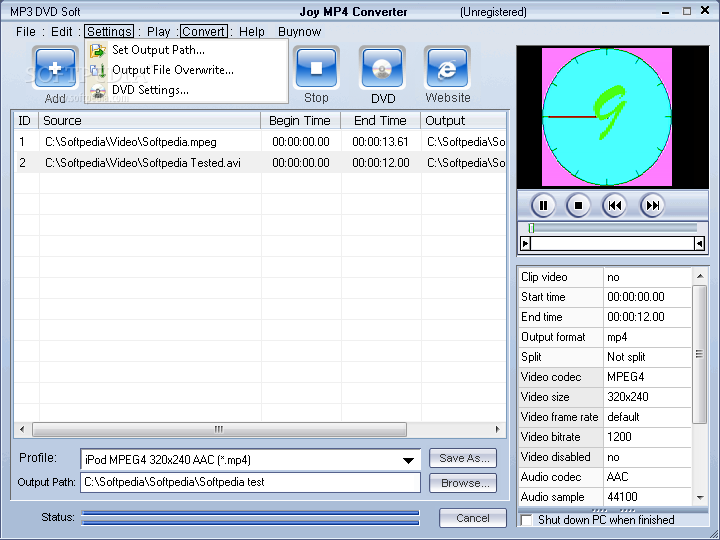Click the preview seek slider thumb
Screen dimensions: 720x540
(531, 228)
